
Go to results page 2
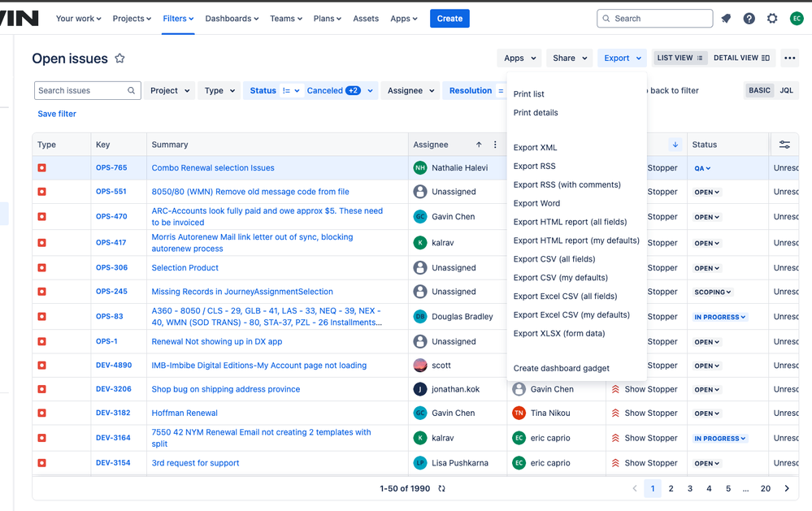point(671,488)
